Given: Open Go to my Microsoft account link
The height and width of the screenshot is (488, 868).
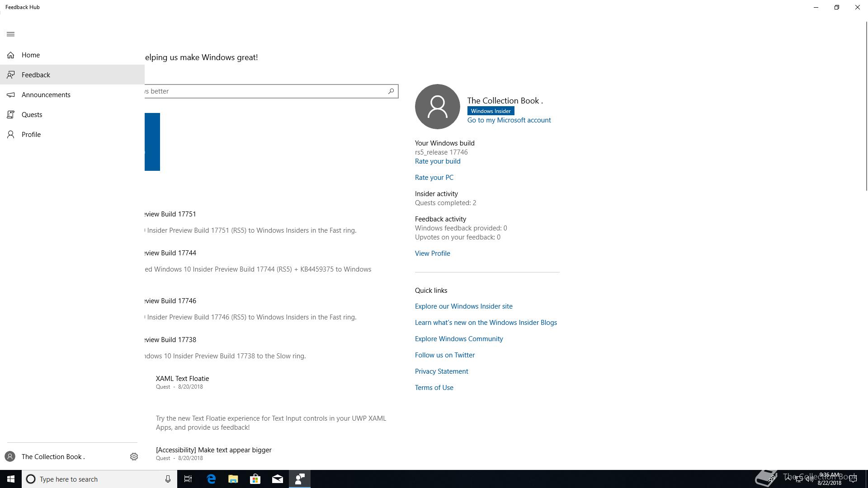Looking at the screenshot, I should coord(509,120).
